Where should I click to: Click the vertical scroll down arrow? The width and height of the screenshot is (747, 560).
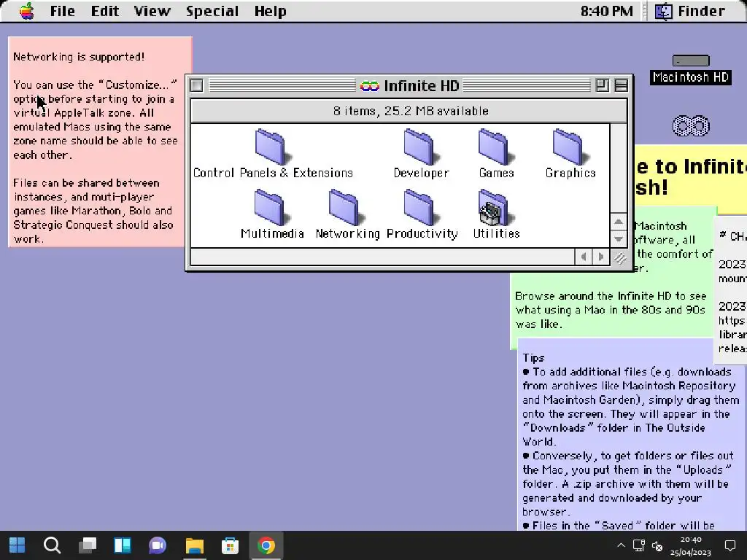(619, 238)
